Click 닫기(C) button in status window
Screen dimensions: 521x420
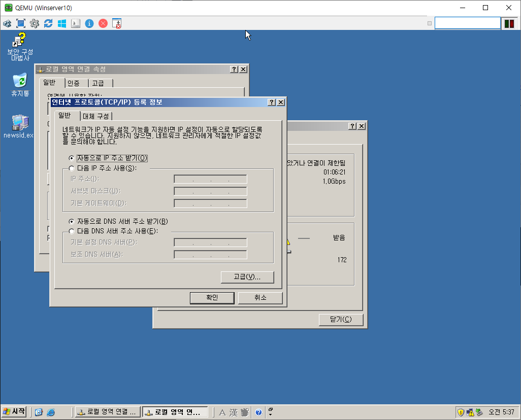(341, 320)
